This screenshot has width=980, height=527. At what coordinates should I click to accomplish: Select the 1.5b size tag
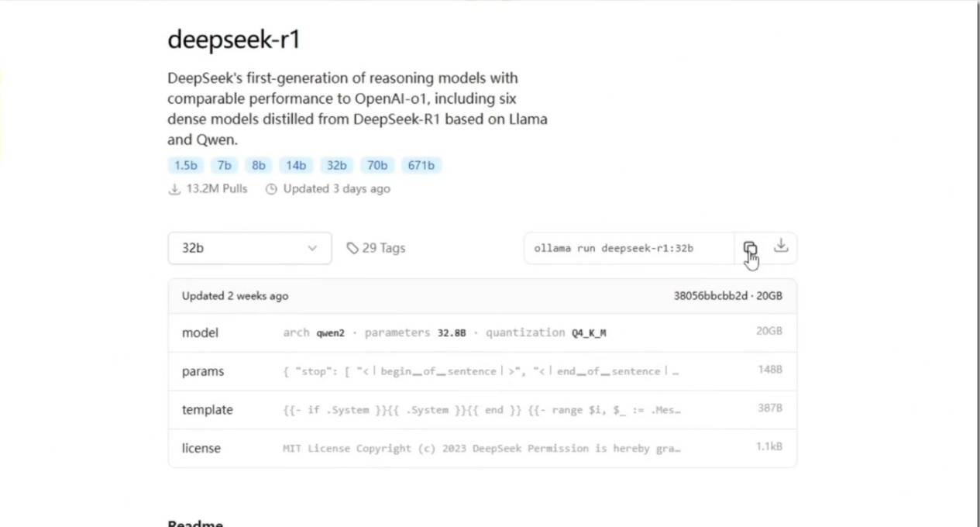tap(185, 165)
